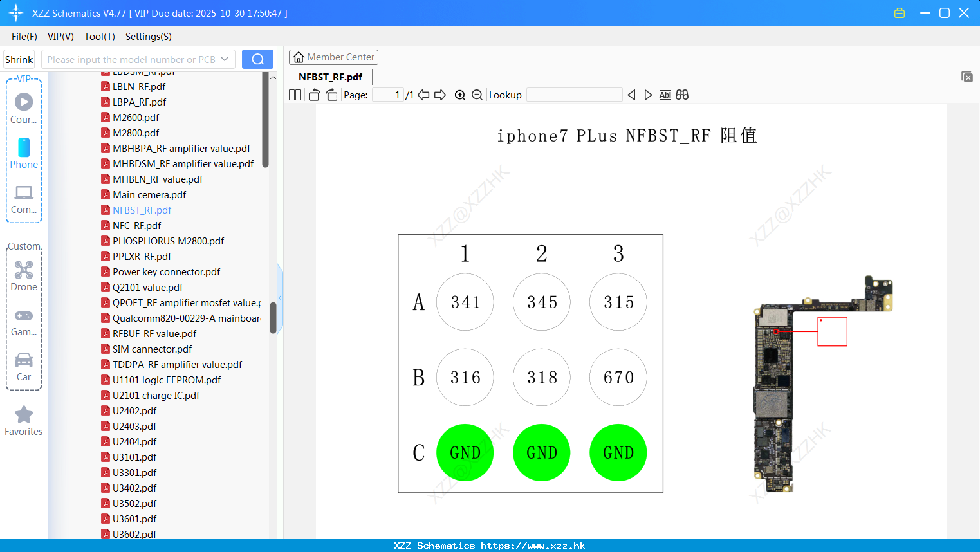
Task: Open U2402.pdf in the file list
Action: coord(134,410)
